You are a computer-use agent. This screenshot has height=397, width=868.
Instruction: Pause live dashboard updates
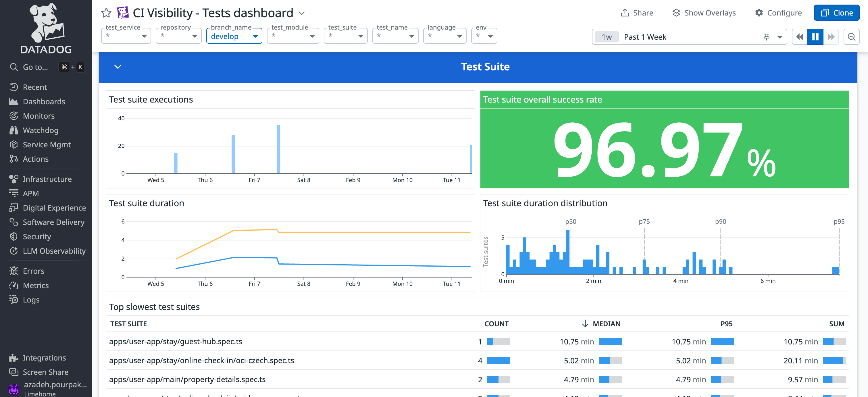point(815,37)
